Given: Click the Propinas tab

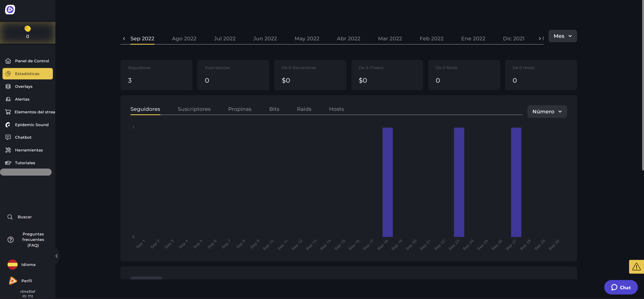Looking at the screenshot, I should [x=240, y=109].
